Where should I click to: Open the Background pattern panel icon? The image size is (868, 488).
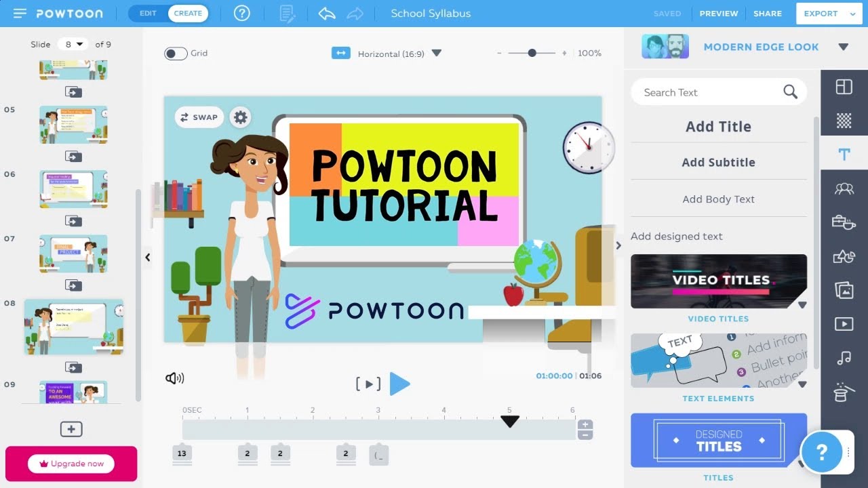click(x=844, y=121)
